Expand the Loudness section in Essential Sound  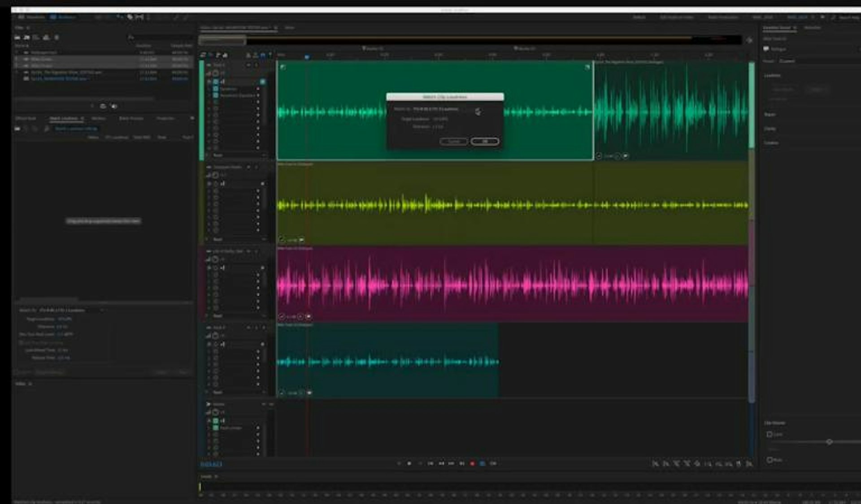(773, 75)
